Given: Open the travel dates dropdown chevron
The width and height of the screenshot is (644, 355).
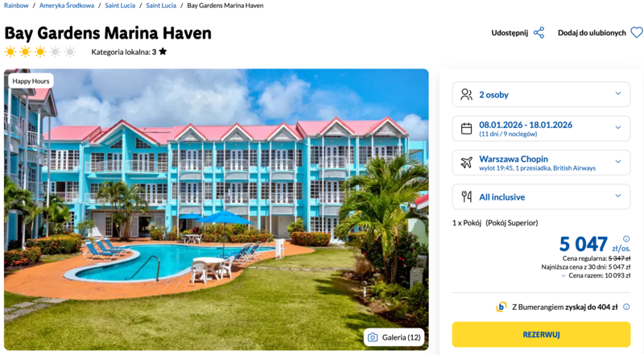Looking at the screenshot, I should tap(618, 128).
